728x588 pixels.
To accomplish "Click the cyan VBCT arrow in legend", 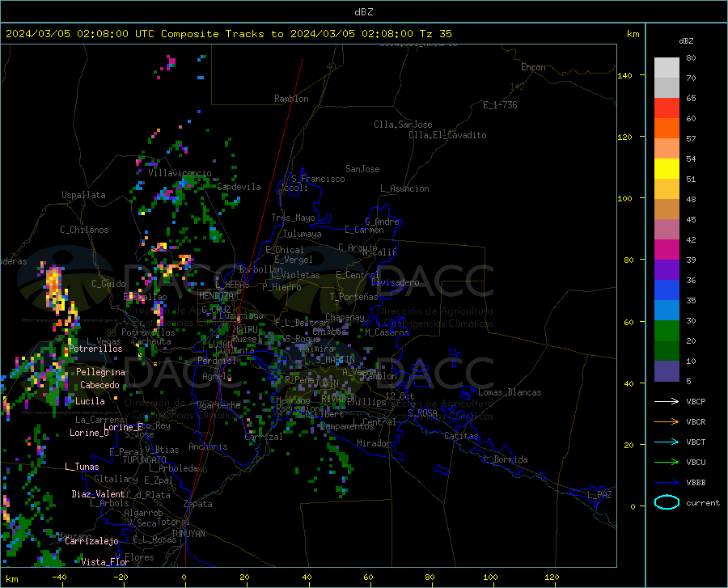I will (667, 442).
